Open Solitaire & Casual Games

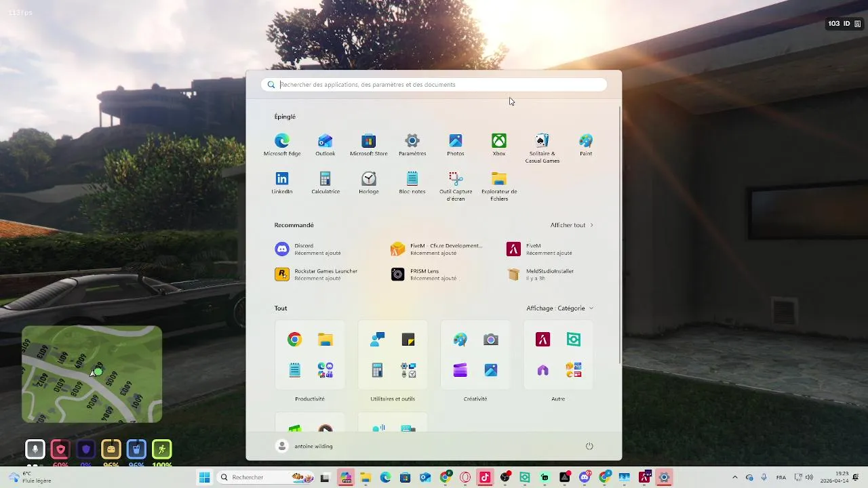point(542,148)
